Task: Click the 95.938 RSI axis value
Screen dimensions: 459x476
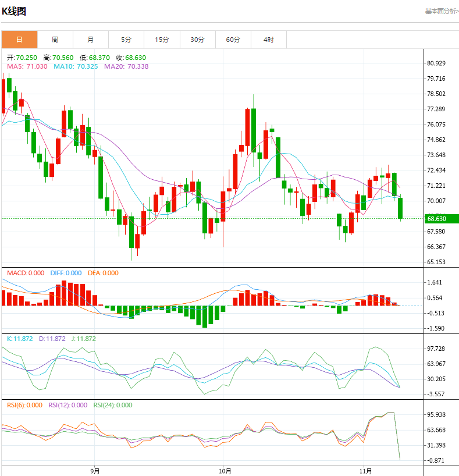Action: (x=436, y=415)
